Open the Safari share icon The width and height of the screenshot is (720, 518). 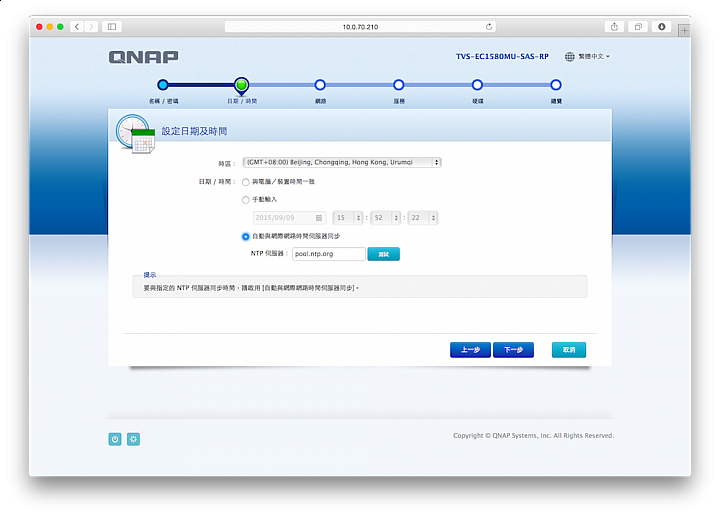[x=614, y=27]
